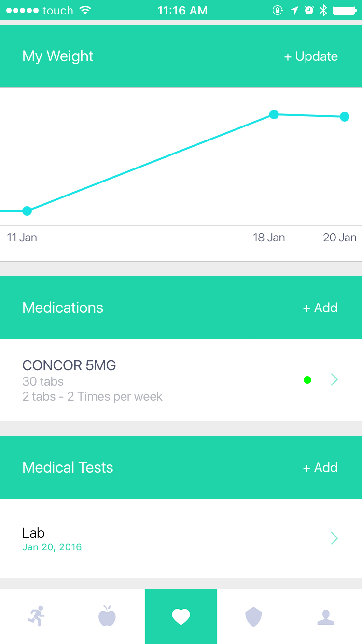
Task: Expand the Lab test chevron
Action: 334,538
